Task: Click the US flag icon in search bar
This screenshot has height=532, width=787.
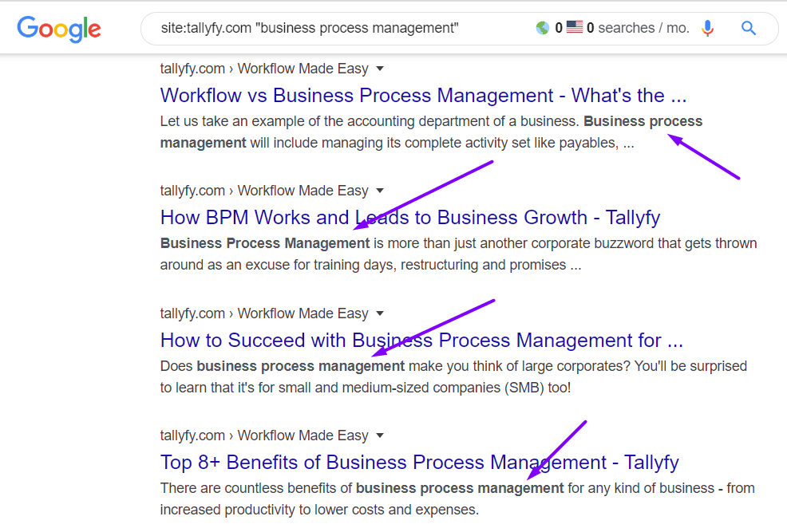Action: (x=575, y=27)
